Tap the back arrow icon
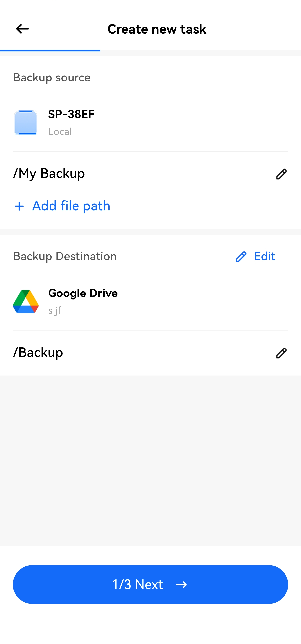The height and width of the screenshot is (644, 301). (x=22, y=29)
